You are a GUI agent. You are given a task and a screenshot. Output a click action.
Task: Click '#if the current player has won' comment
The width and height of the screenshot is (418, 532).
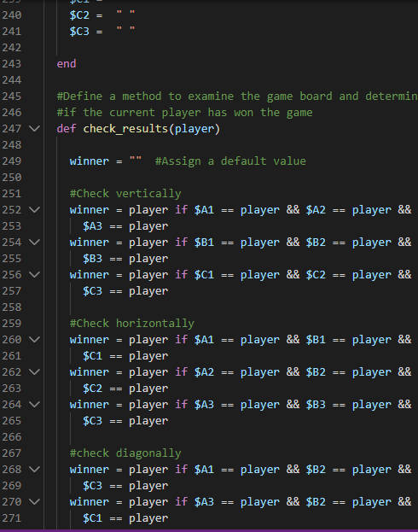click(185, 113)
